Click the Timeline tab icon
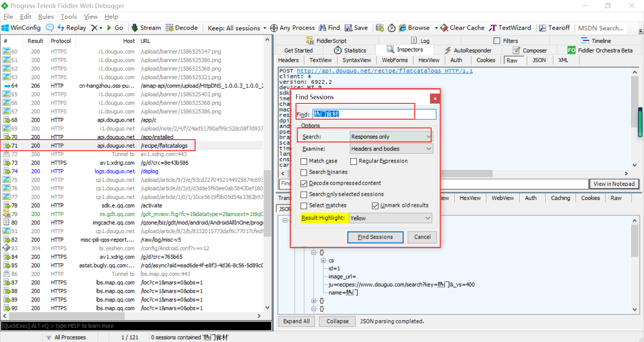The image size is (644, 342). (585, 41)
